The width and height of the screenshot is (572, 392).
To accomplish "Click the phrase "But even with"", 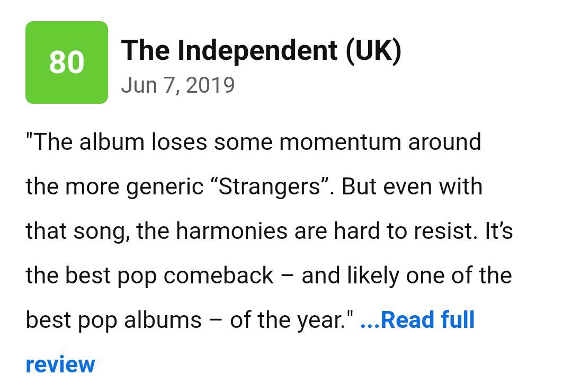I will click(412, 186).
